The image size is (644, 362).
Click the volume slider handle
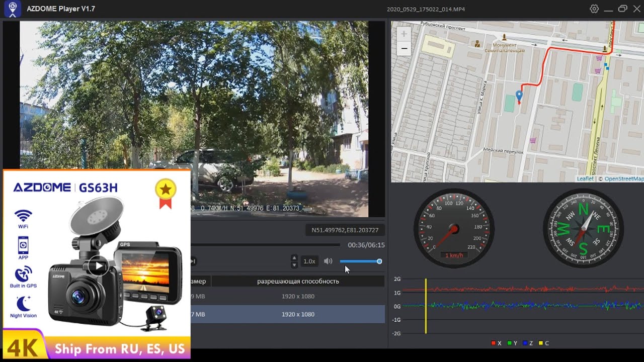pos(379,261)
